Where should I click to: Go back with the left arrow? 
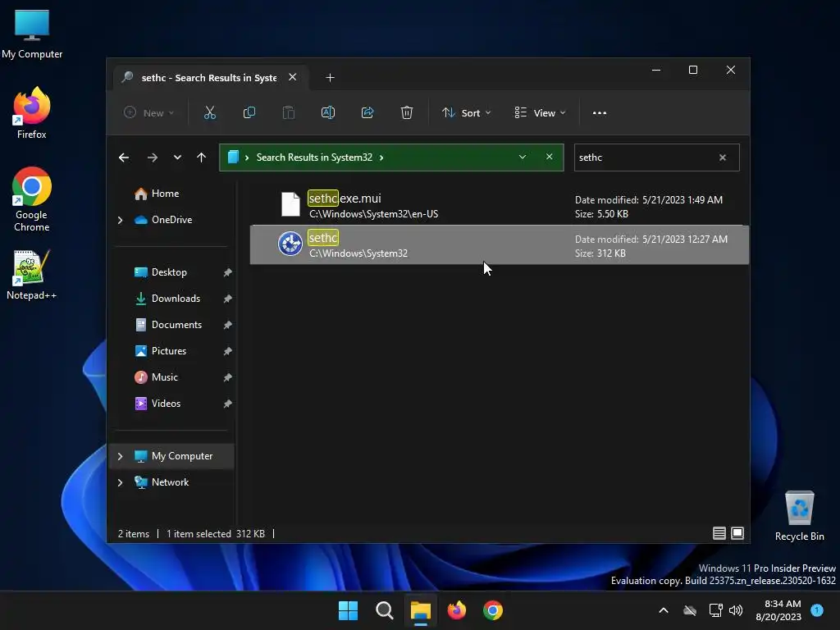click(124, 157)
